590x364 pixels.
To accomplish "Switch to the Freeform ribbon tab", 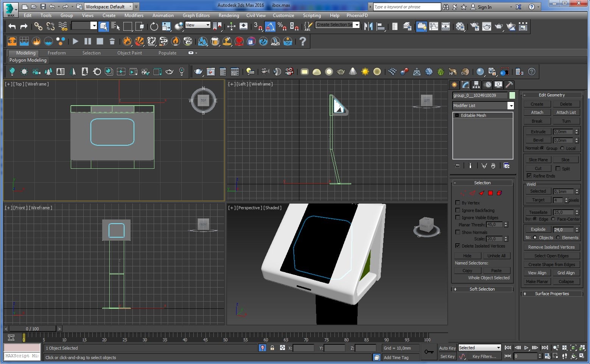I will (x=57, y=53).
